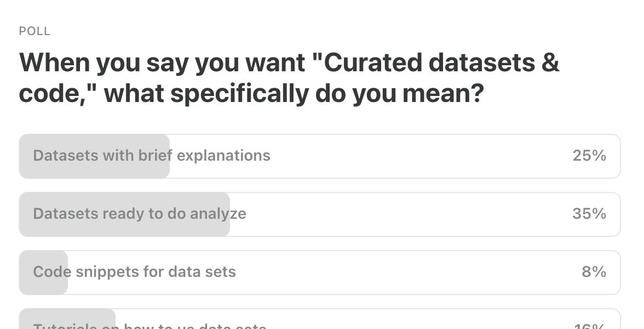Click the poll question title text

(x=290, y=77)
